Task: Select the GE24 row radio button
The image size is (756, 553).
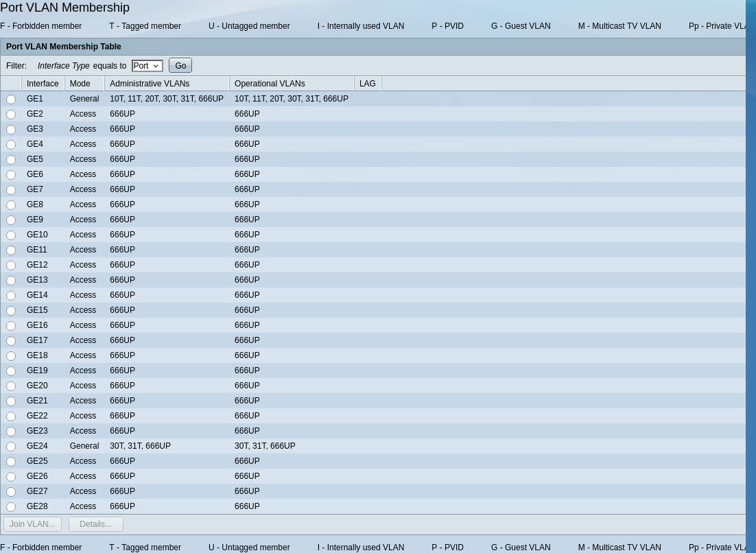Action: coord(11,447)
